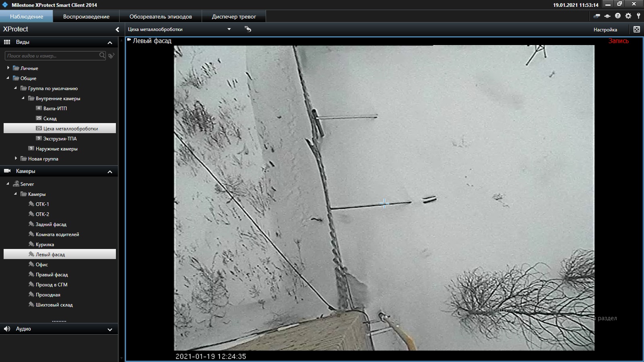Collapse the XProtect side panel arrow
This screenshot has height=362, width=644.
click(117, 29)
